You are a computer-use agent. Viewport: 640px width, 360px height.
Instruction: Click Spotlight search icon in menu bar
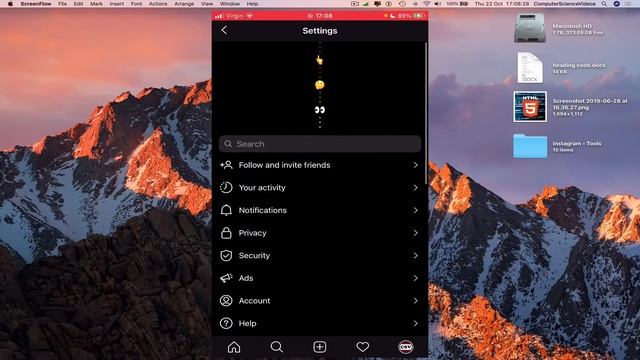pyautogui.click(x=604, y=4)
